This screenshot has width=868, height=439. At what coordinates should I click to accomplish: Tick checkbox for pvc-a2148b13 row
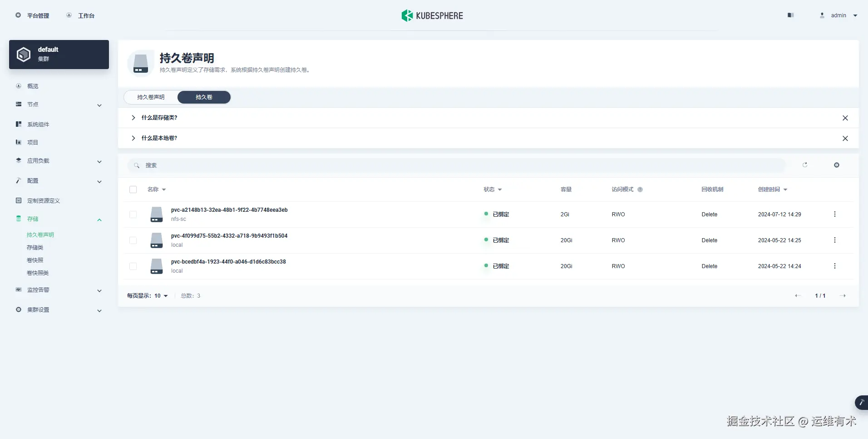coord(133,215)
